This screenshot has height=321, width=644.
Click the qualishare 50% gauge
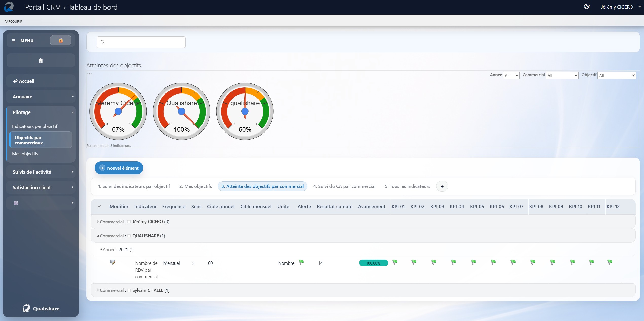245,111
